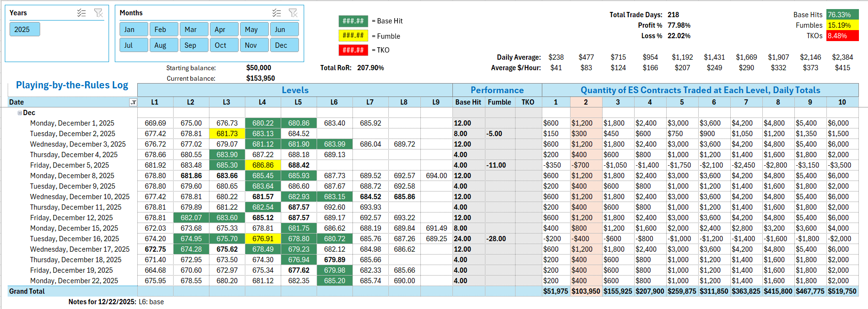The width and height of the screenshot is (868, 309).
Task: Select the Grand Total row label
Action: pyautogui.click(x=27, y=291)
